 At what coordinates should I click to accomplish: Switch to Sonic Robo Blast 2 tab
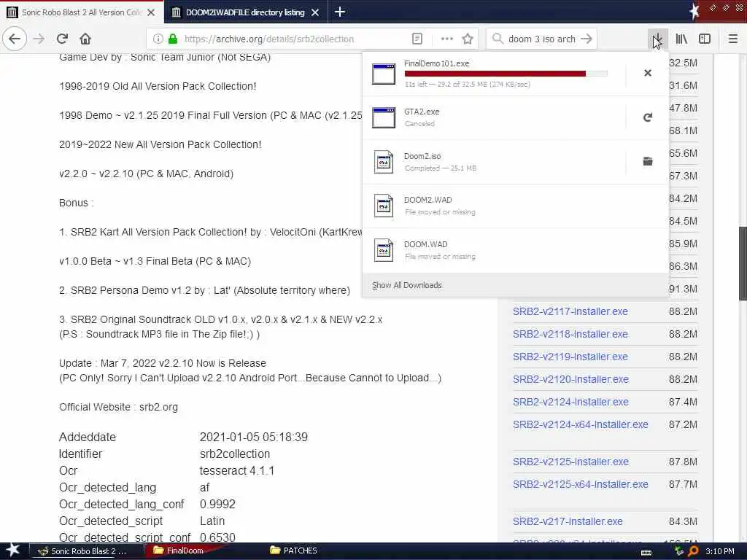pyautogui.click(x=81, y=12)
